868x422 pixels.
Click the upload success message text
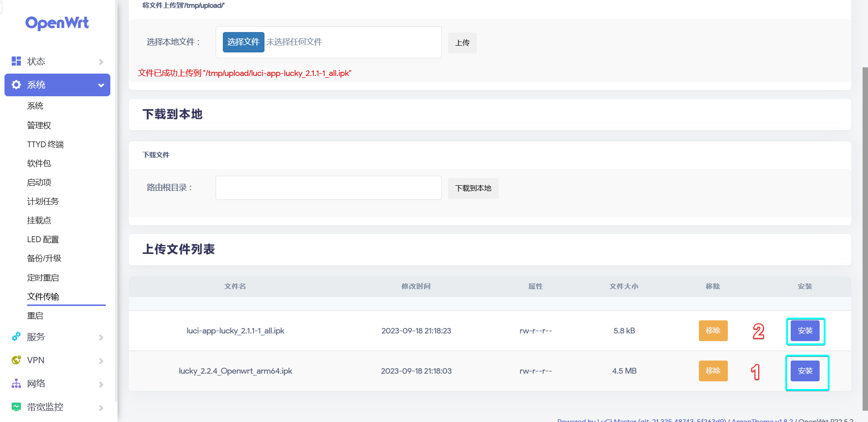click(245, 73)
